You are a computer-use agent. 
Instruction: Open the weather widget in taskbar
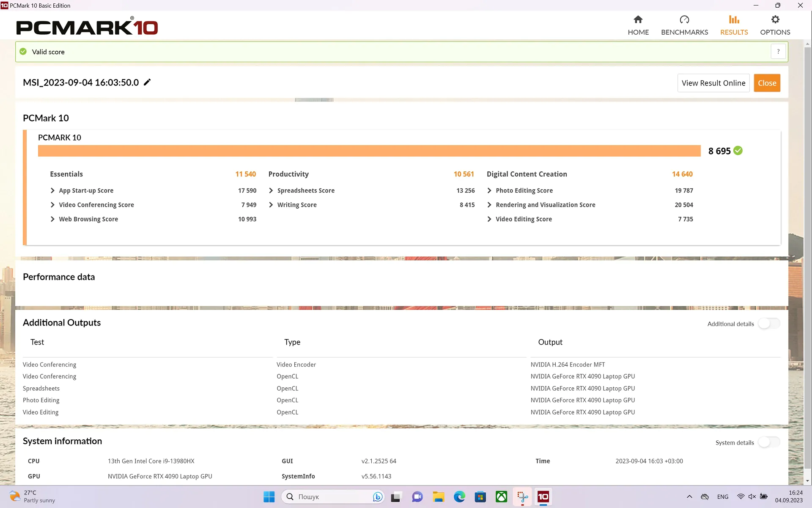pyautogui.click(x=33, y=496)
